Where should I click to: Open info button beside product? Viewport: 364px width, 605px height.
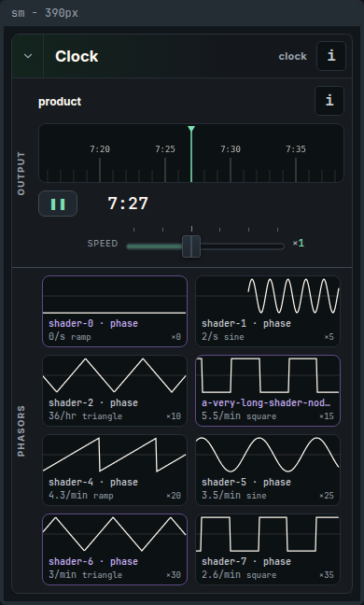click(329, 101)
